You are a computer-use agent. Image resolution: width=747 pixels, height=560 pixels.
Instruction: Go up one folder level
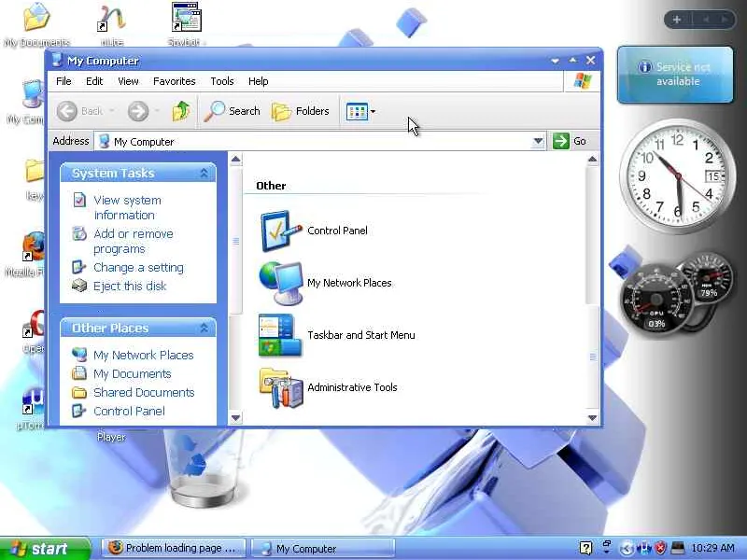click(x=181, y=111)
